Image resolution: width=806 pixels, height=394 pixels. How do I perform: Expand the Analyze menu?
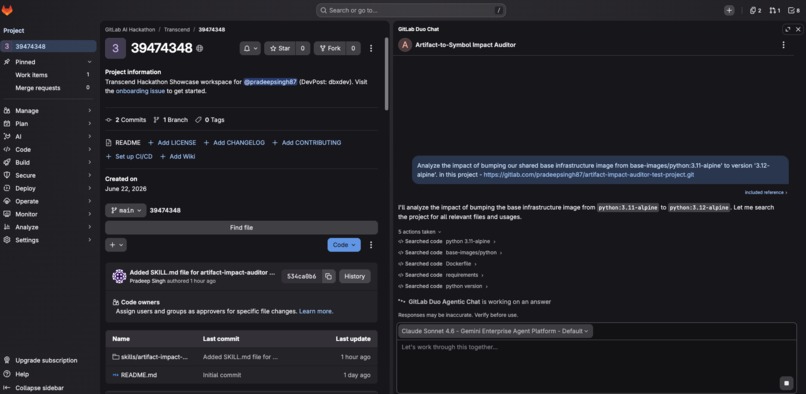(x=47, y=227)
